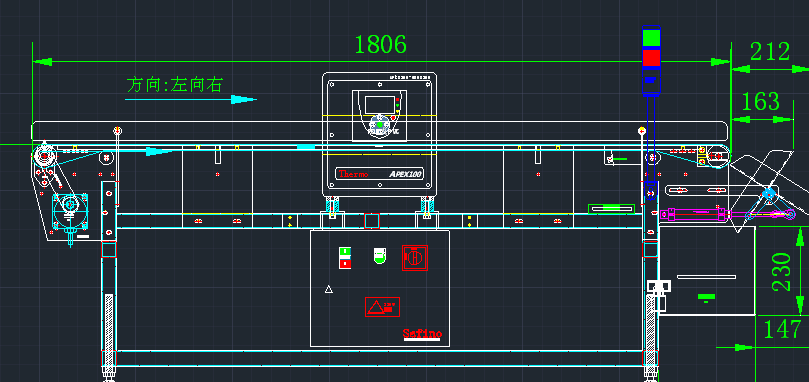809x382 pixels.
Task: Select the 163 dimension text
Action: 760,102
